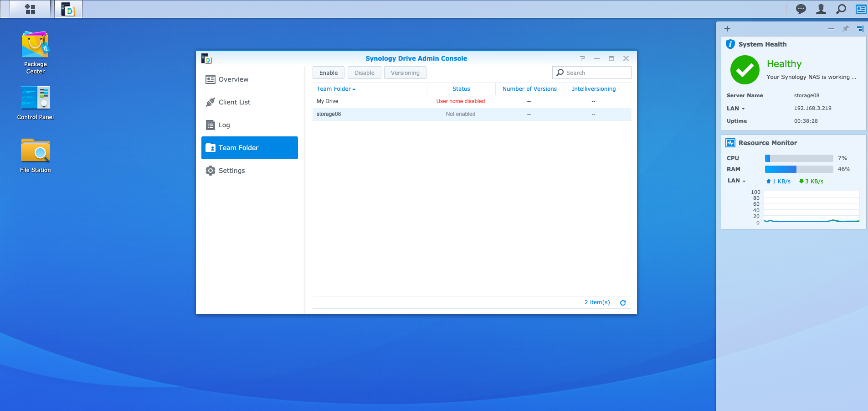Open Package Center from the desktop
The height and width of the screenshot is (411, 868).
[x=35, y=46]
